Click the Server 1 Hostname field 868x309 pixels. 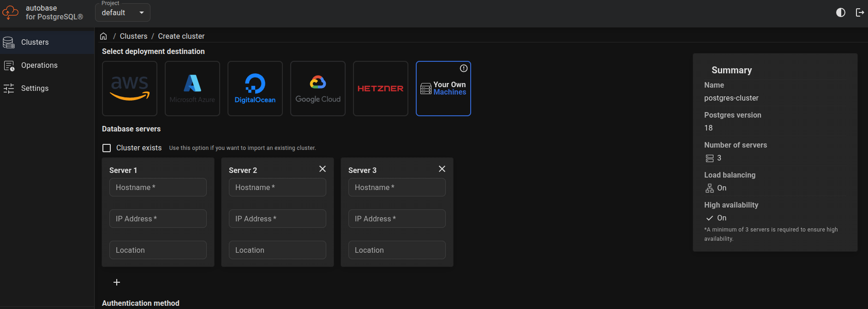(158, 187)
